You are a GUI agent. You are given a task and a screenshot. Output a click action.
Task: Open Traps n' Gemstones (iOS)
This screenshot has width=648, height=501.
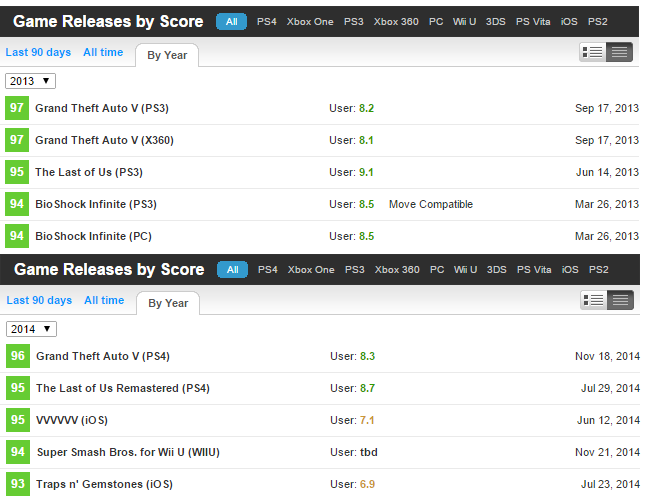[104, 484]
